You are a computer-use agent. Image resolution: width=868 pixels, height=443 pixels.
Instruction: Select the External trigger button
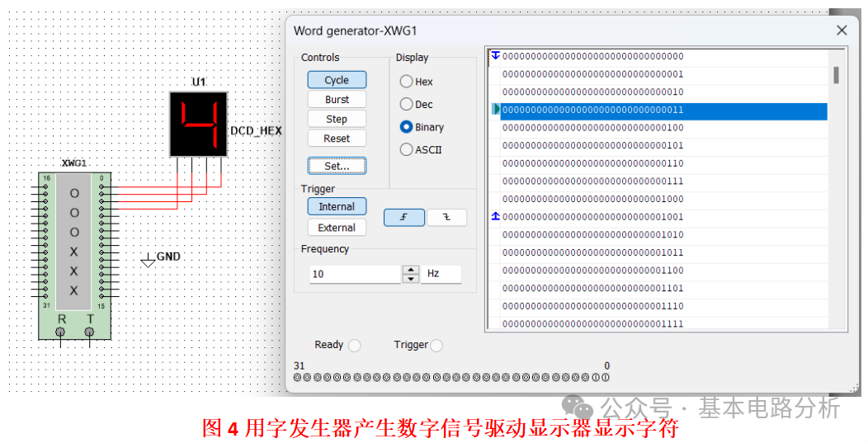(x=337, y=228)
